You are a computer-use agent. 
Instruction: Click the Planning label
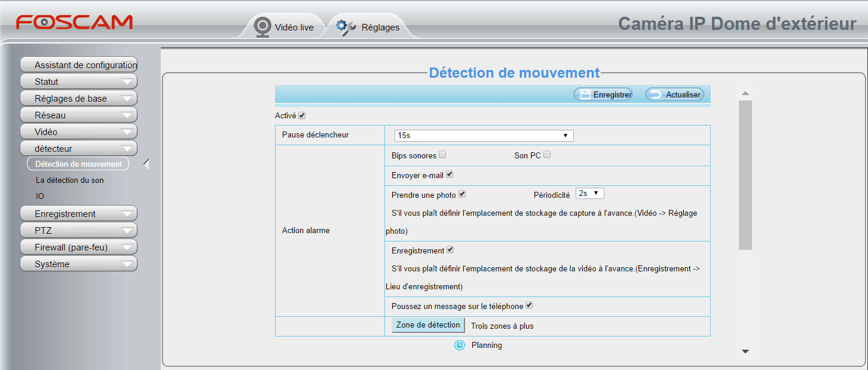pos(487,345)
